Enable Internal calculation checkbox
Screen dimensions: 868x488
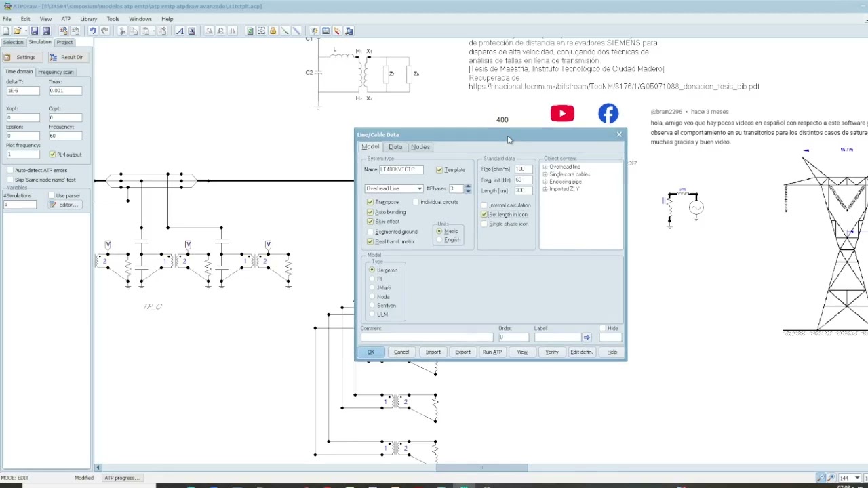484,205
